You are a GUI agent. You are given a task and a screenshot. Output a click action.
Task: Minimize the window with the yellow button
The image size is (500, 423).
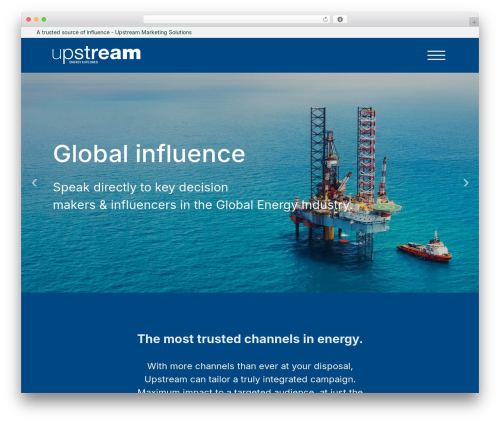coord(36,19)
